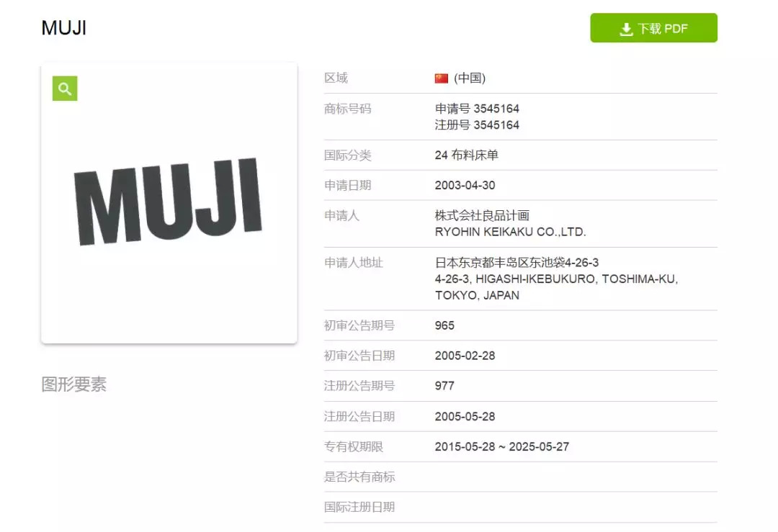Select applicant name 株式会社良品计画
This screenshot has width=778, height=532.
[x=482, y=216]
